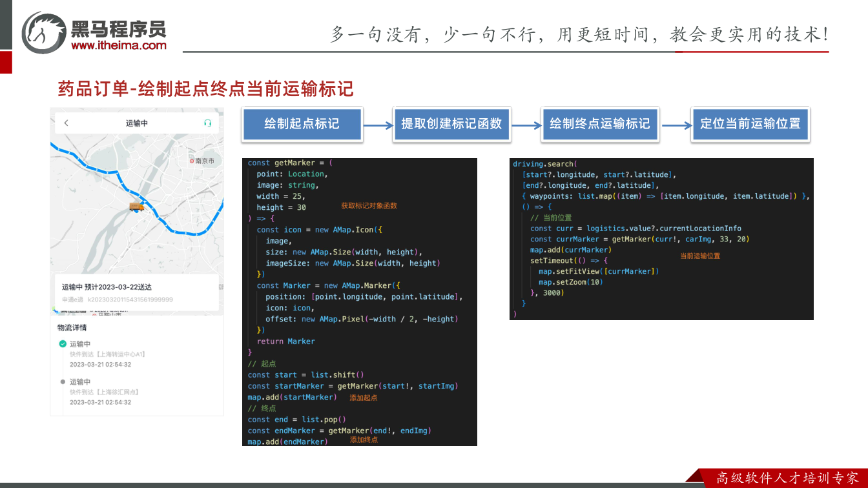
Task: Select the 绘制起点标记 step box
Action: click(x=302, y=124)
